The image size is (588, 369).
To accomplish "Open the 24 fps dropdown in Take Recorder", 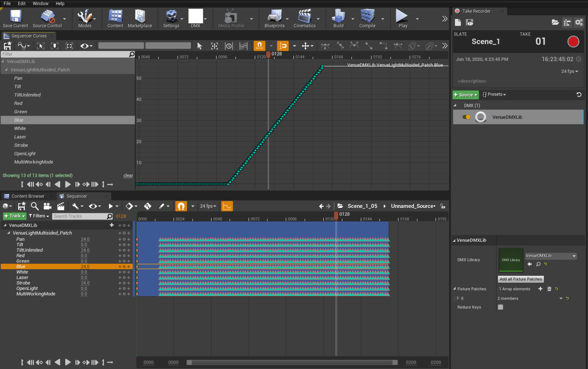I will coord(569,71).
